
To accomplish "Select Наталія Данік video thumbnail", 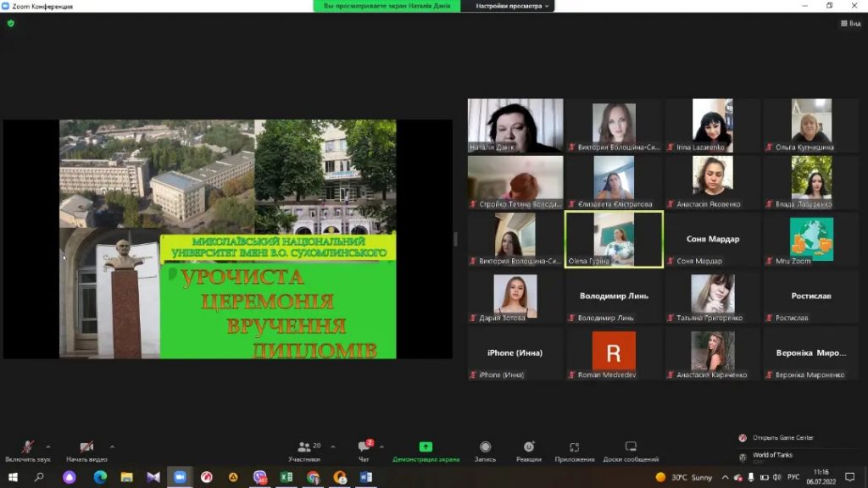I will (515, 125).
